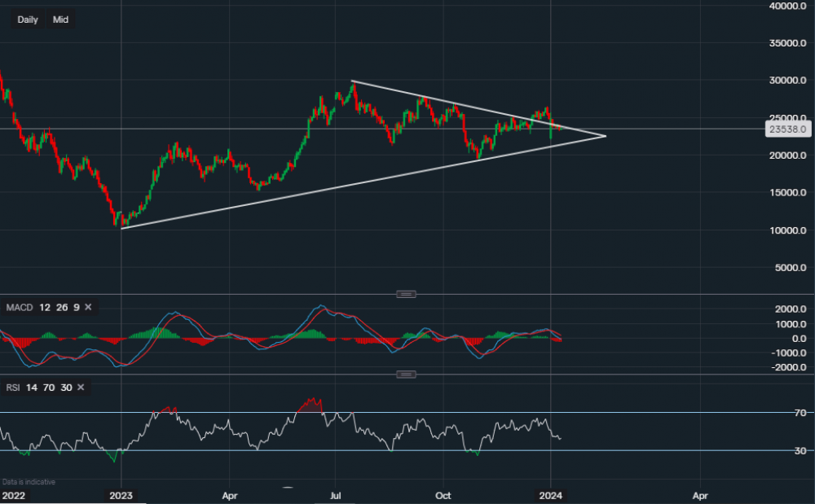This screenshot has height=504, width=815.
Task: Open the Daily timeframe selector
Action: point(28,20)
